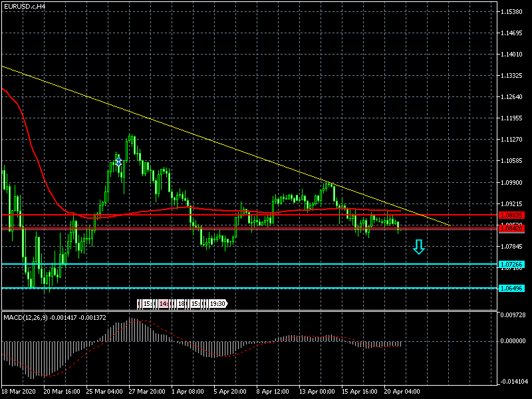Select the blue marker icon on the candlesticks
The height and width of the screenshot is (399, 532).
[x=118, y=162]
